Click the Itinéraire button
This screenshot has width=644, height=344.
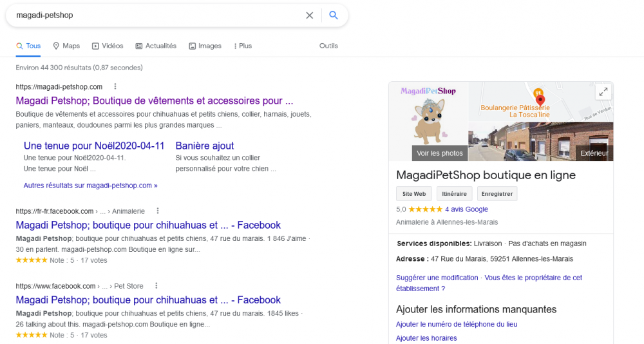click(454, 194)
